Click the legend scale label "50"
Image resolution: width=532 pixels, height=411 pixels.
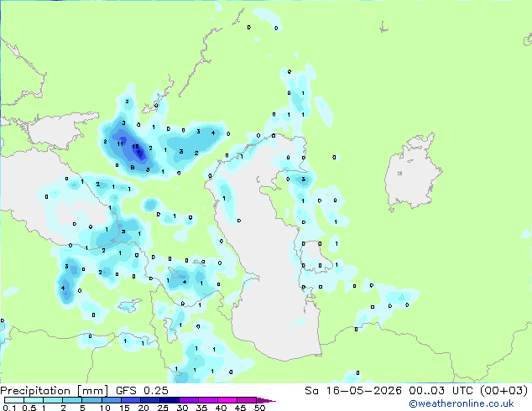pyautogui.click(x=259, y=408)
